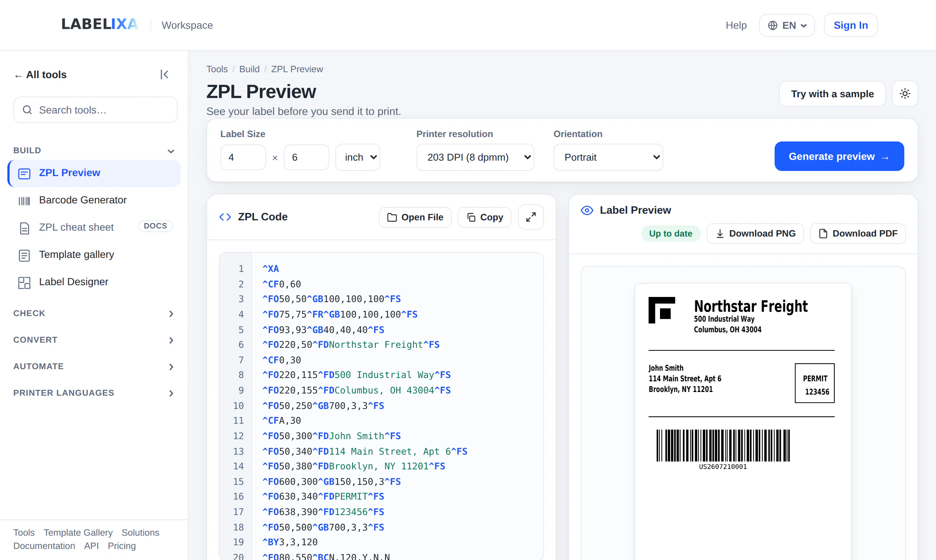Click the Label Preview eye icon
The width and height of the screenshot is (936, 560).
pyautogui.click(x=587, y=210)
